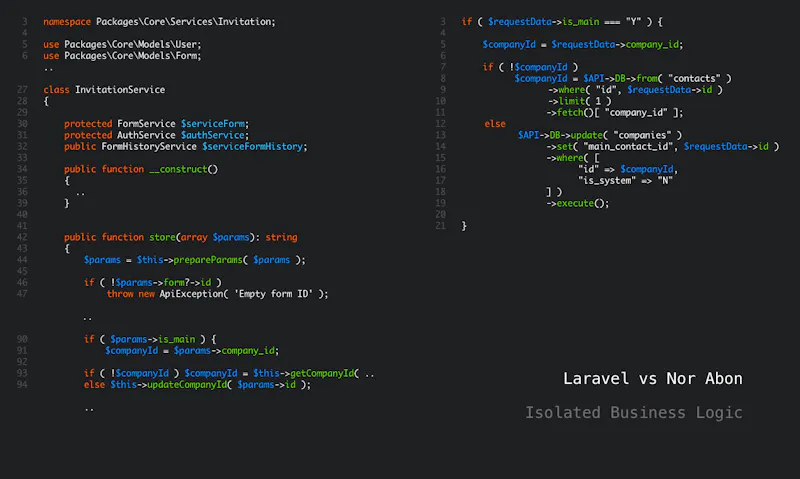The width and height of the screenshot is (800, 479).
Task: Click the '->fetch()[ "company_id" ];' line
Action: coord(615,112)
